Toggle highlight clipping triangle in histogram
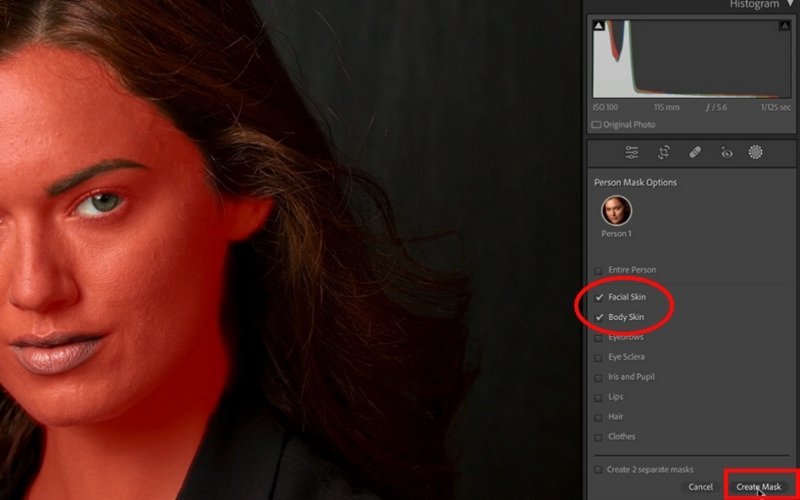The image size is (800, 500). [x=785, y=26]
